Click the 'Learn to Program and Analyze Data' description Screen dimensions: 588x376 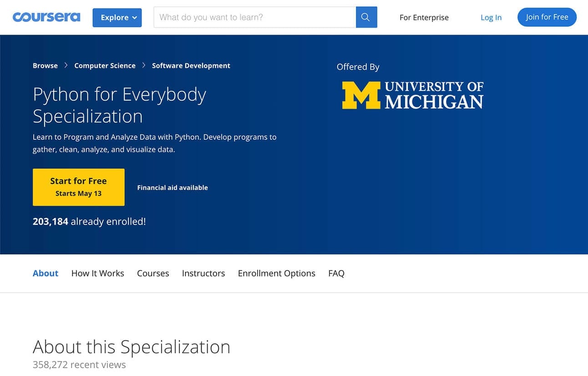tap(155, 143)
